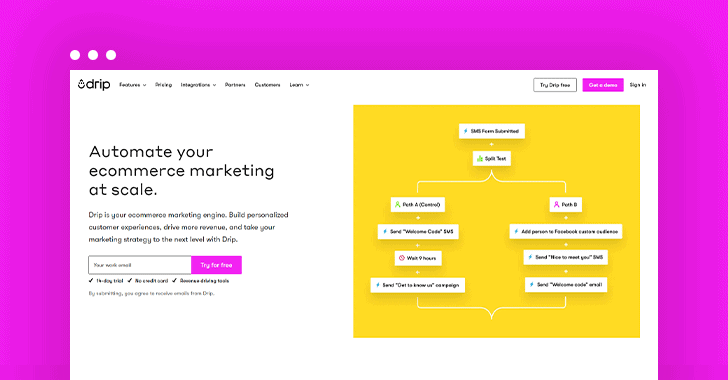This screenshot has height=380, width=728.
Task: Go to the Customers menu item
Action: 267,85
